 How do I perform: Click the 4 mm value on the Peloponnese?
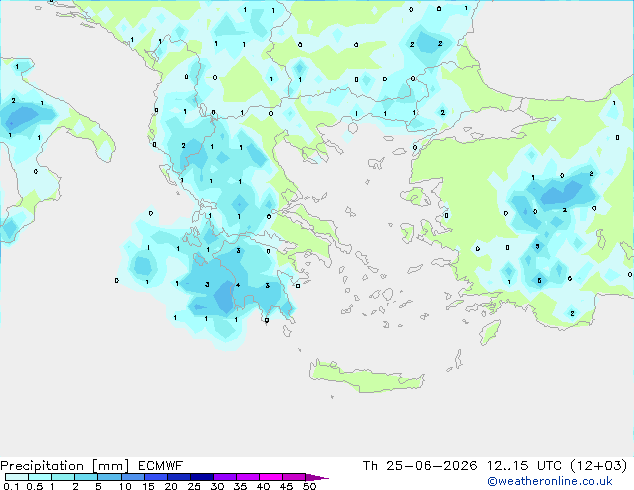point(238,285)
